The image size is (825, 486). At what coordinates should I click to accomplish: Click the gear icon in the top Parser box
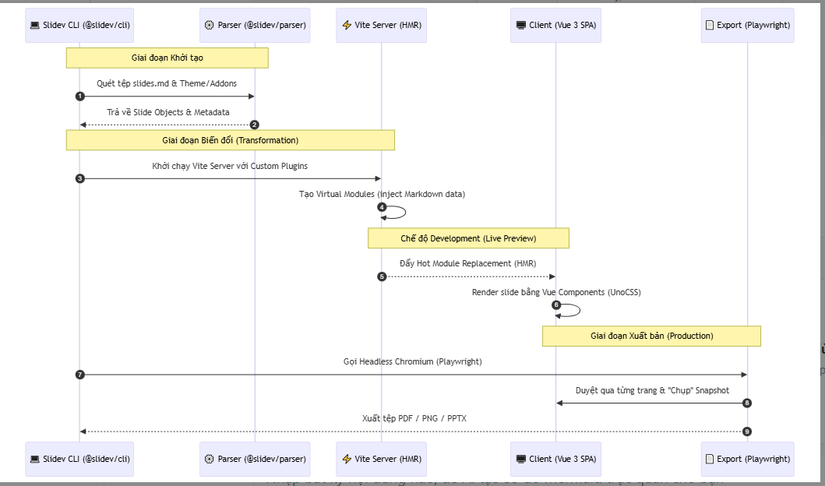[x=208, y=25]
